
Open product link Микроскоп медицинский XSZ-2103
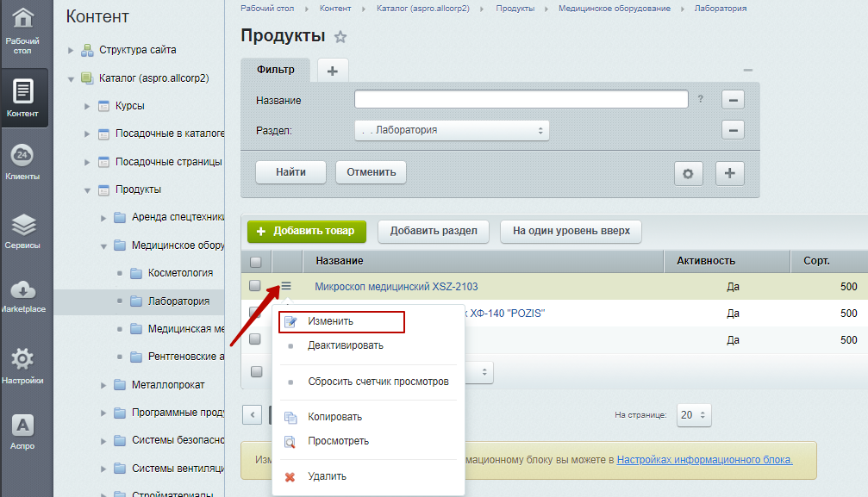coord(396,287)
